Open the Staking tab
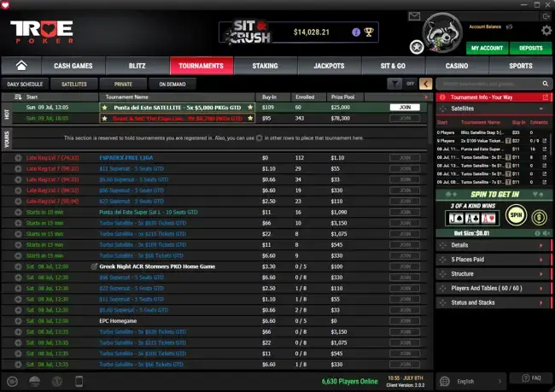Image resolution: width=555 pixels, height=392 pixels. 265,66
